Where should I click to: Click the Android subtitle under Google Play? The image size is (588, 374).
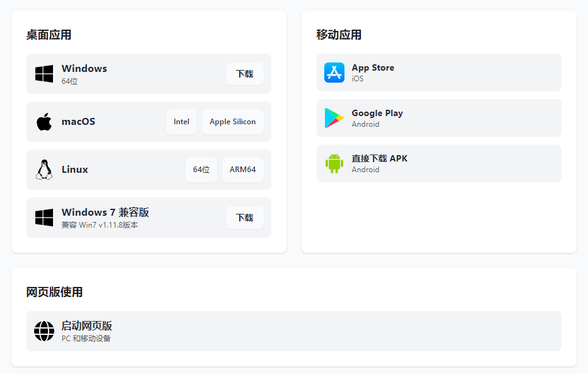(x=366, y=124)
